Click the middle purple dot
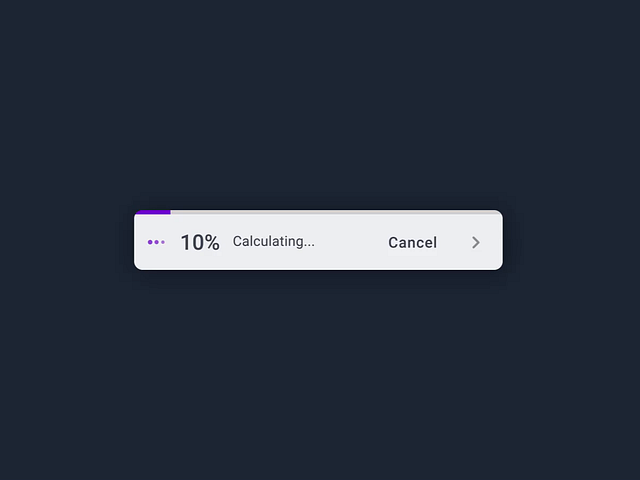The width and height of the screenshot is (640, 480). pyautogui.click(x=157, y=242)
